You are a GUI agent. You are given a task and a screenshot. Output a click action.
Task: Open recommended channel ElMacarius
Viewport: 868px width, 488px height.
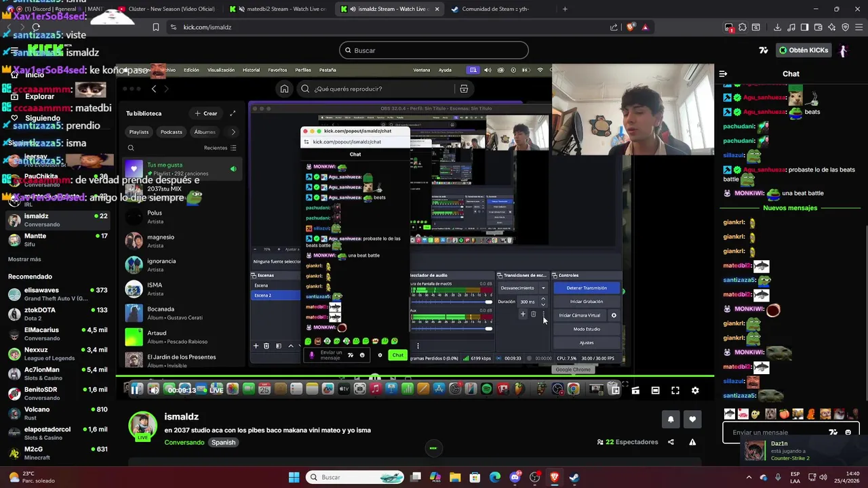point(58,333)
